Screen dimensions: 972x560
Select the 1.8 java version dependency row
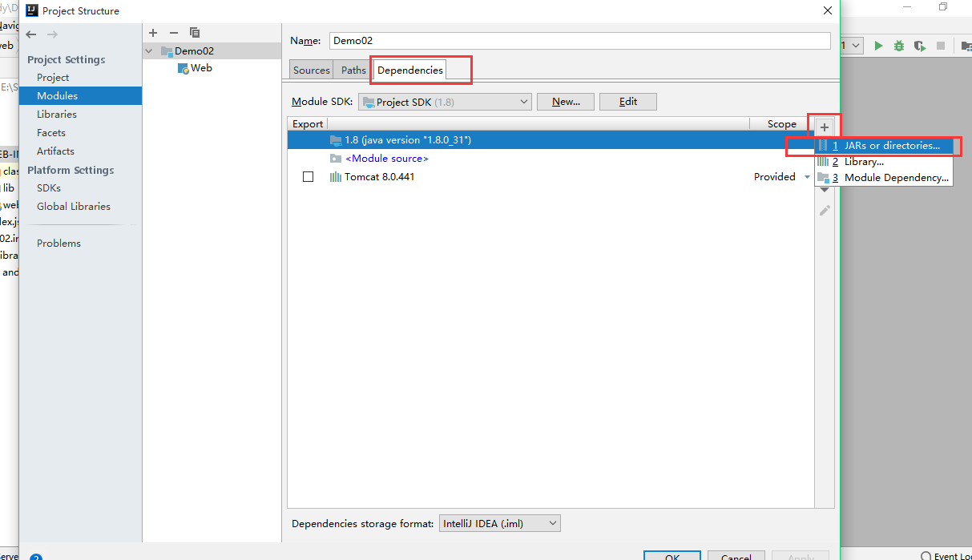550,140
